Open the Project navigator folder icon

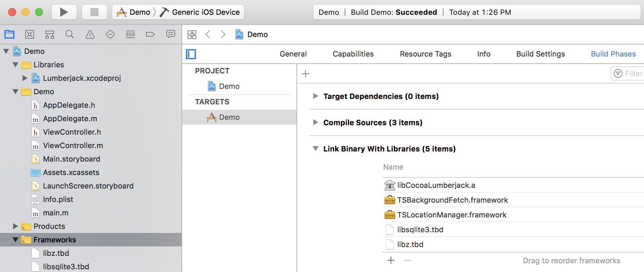click(x=9, y=34)
